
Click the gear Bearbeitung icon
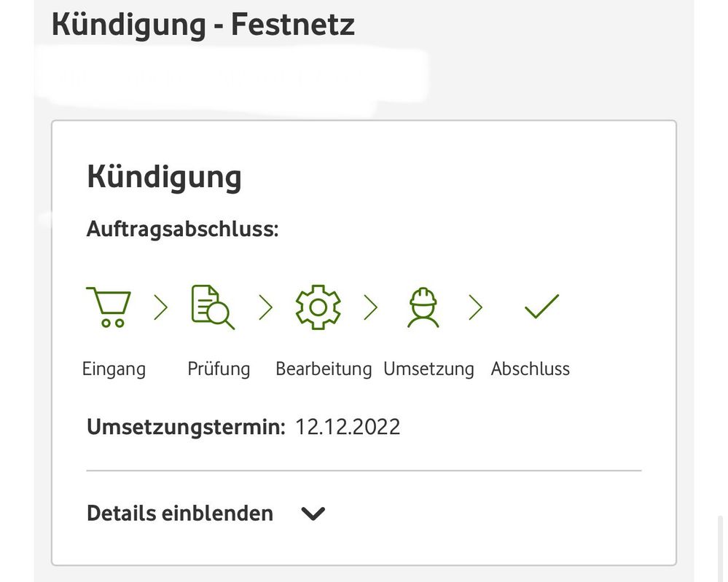coord(318,307)
